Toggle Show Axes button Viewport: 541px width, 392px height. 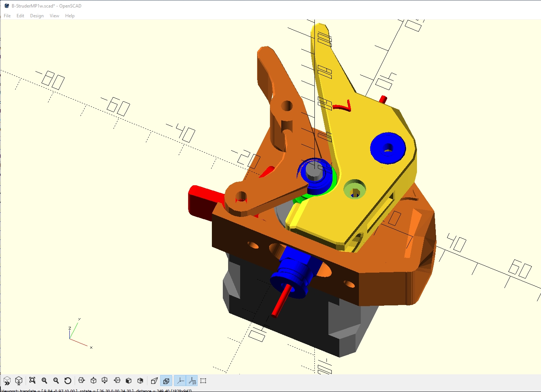180,381
